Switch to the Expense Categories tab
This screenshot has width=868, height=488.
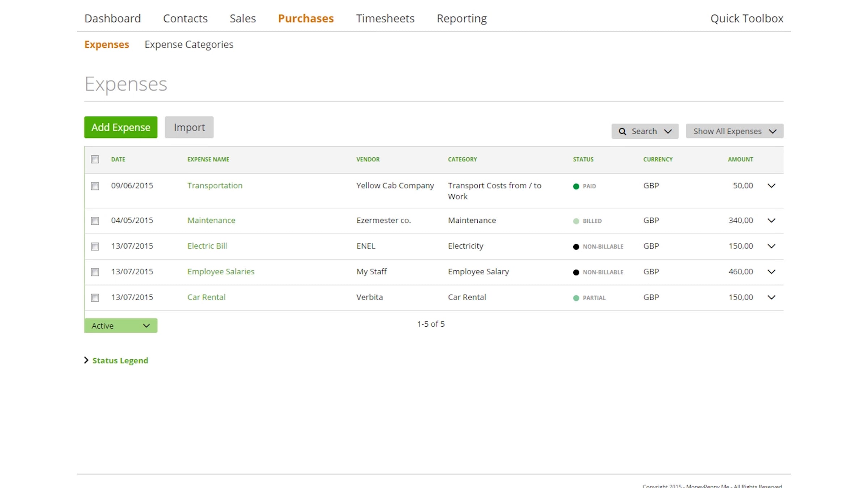(189, 44)
